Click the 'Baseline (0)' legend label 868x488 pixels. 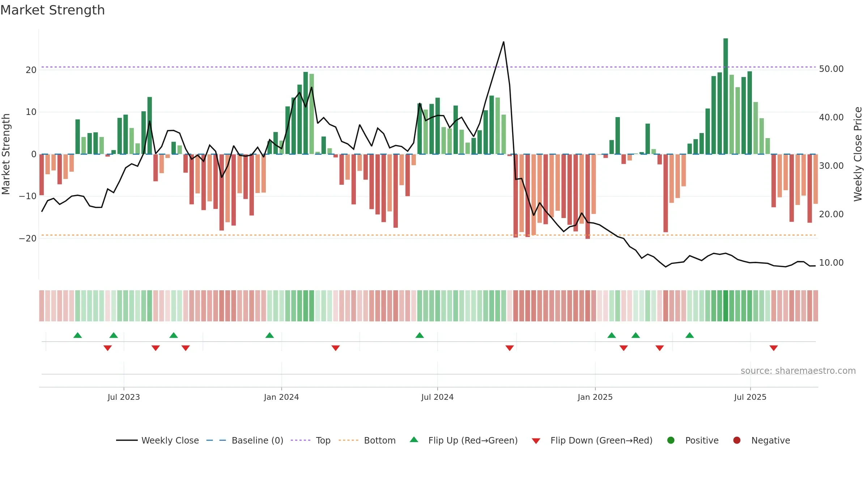[258, 441]
